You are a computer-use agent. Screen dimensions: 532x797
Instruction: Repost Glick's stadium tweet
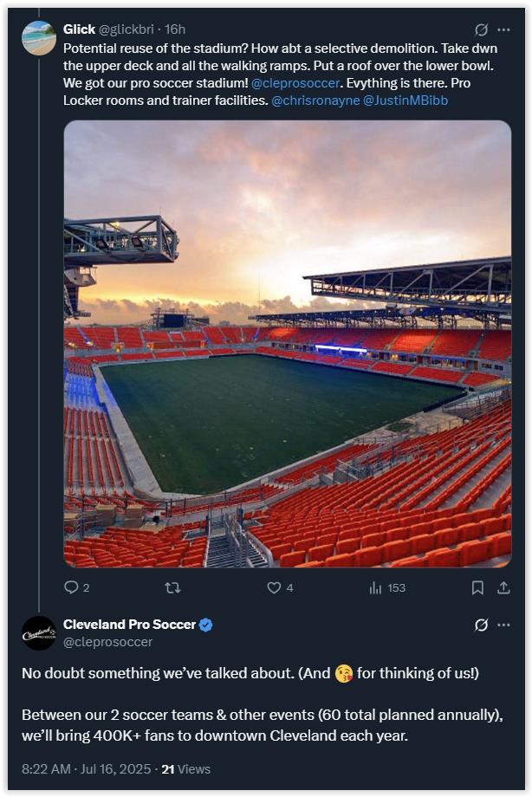[x=172, y=587]
